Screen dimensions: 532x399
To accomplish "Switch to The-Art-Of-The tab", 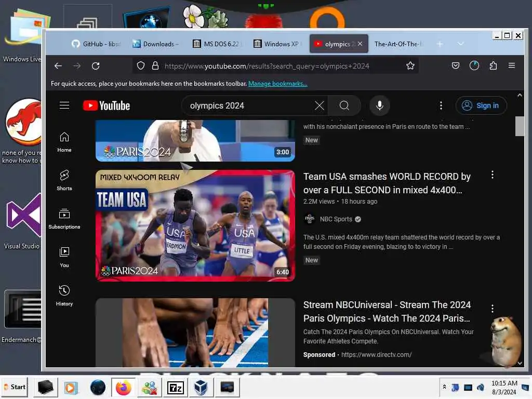I will 397,44.
